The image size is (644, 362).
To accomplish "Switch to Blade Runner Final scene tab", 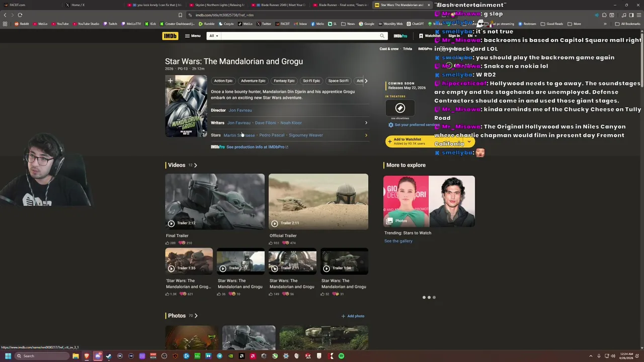I will pyautogui.click(x=341, y=5).
